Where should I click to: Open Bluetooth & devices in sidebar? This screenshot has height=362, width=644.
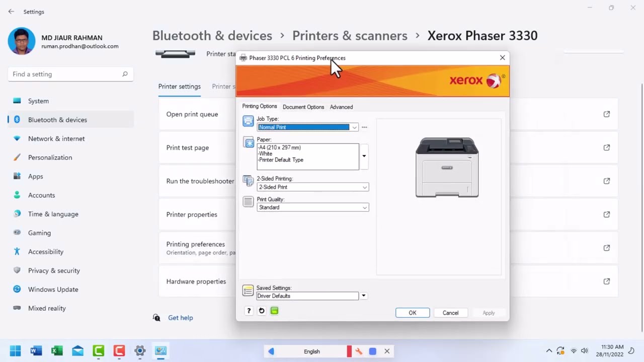pos(70,120)
